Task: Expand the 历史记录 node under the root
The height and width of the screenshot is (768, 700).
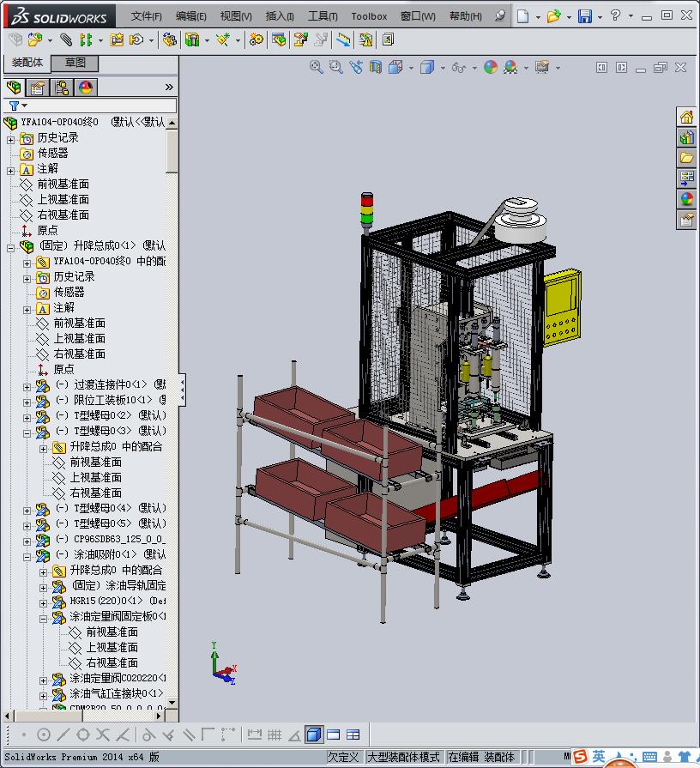Action: point(11,140)
